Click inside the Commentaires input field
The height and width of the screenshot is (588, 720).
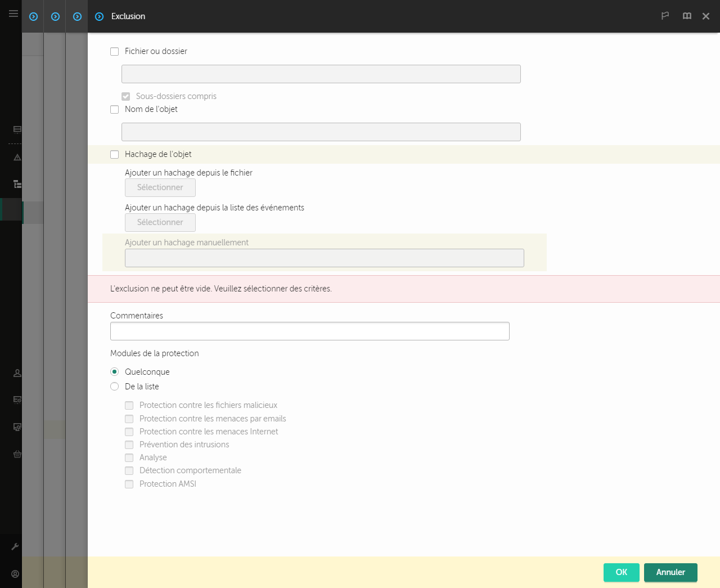click(x=309, y=331)
